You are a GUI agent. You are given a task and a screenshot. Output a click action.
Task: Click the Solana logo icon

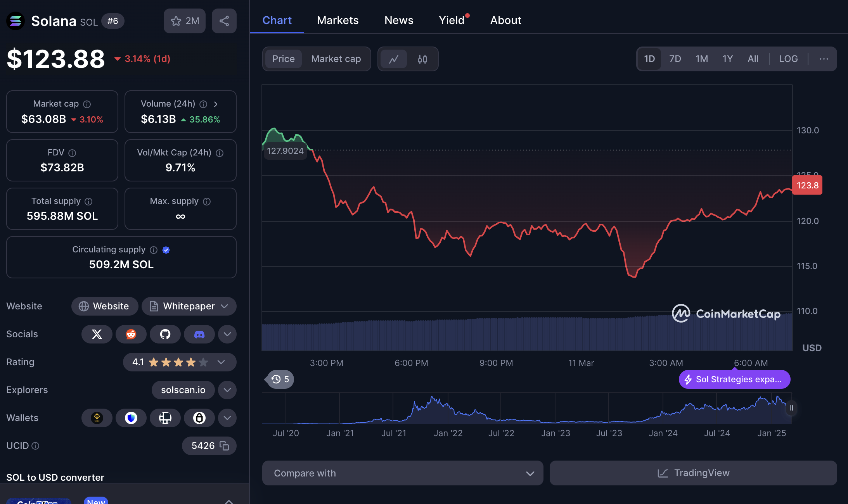[16, 21]
